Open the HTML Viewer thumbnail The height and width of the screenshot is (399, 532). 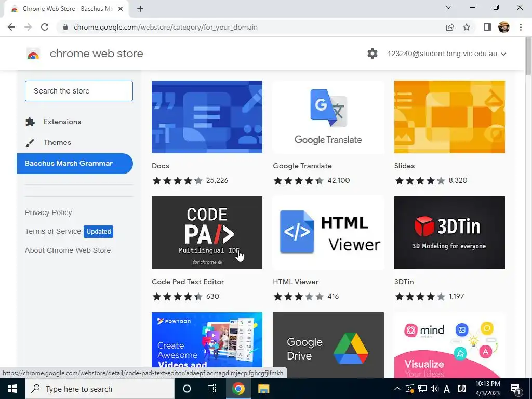click(x=328, y=233)
